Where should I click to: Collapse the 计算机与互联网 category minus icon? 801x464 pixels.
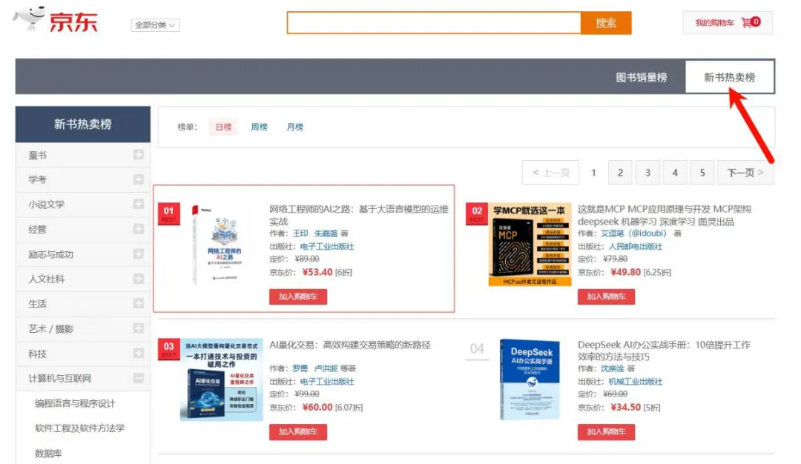click(138, 378)
